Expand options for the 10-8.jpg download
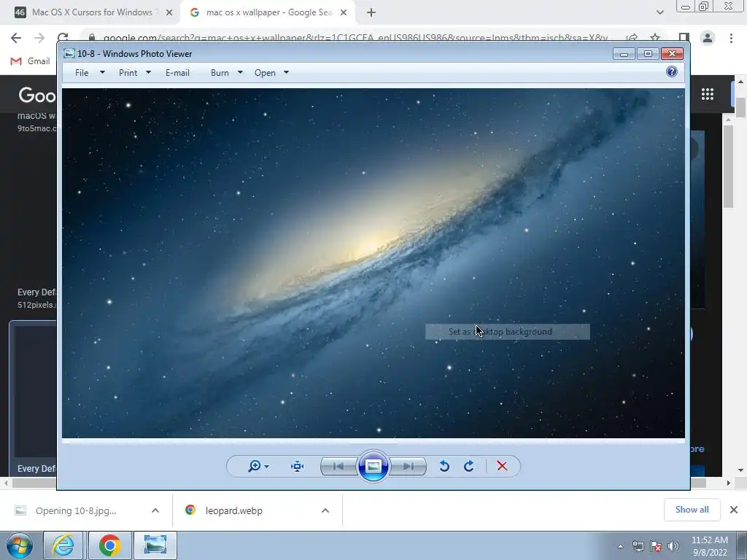 click(x=155, y=510)
